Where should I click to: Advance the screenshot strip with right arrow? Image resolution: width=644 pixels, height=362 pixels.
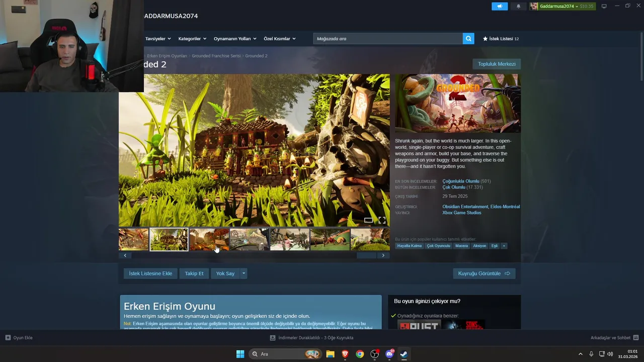(x=383, y=255)
